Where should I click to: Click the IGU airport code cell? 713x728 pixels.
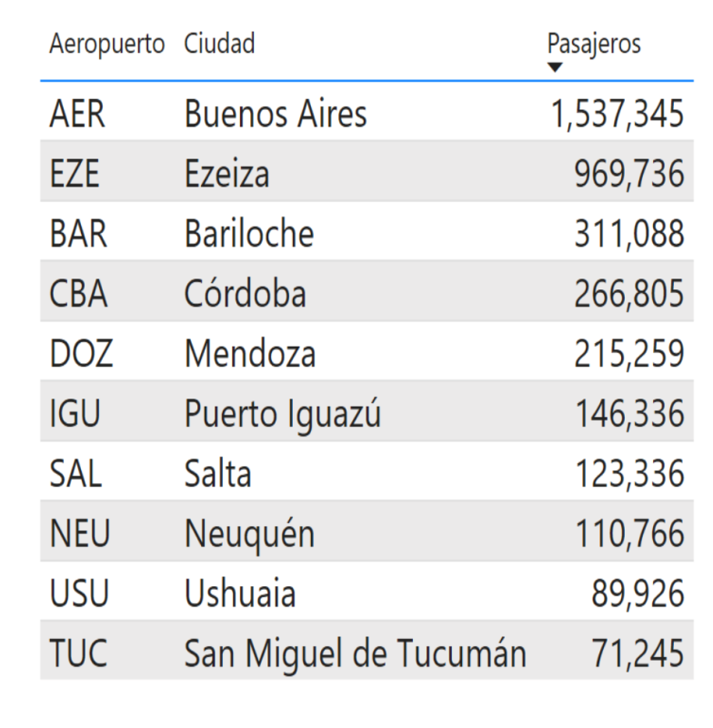click(x=74, y=414)
